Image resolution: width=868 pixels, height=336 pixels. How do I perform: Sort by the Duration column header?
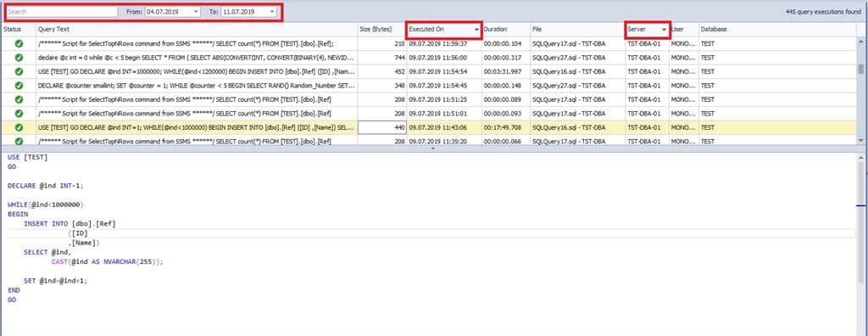pos(506,30)
